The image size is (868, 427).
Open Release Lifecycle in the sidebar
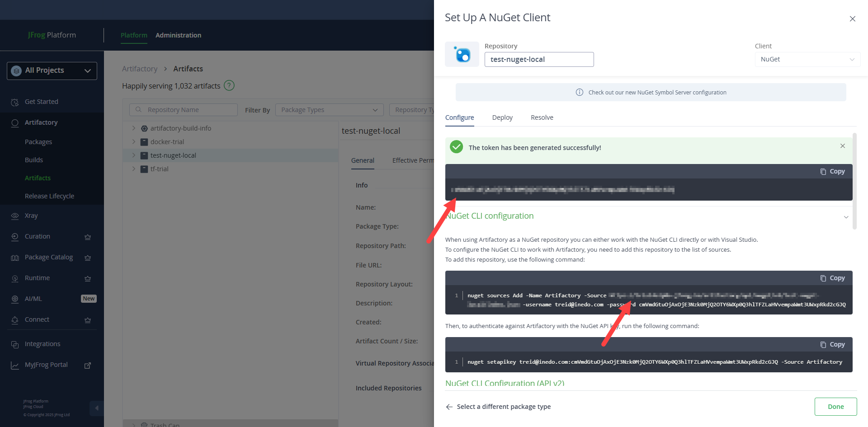(x=49, y=196)
